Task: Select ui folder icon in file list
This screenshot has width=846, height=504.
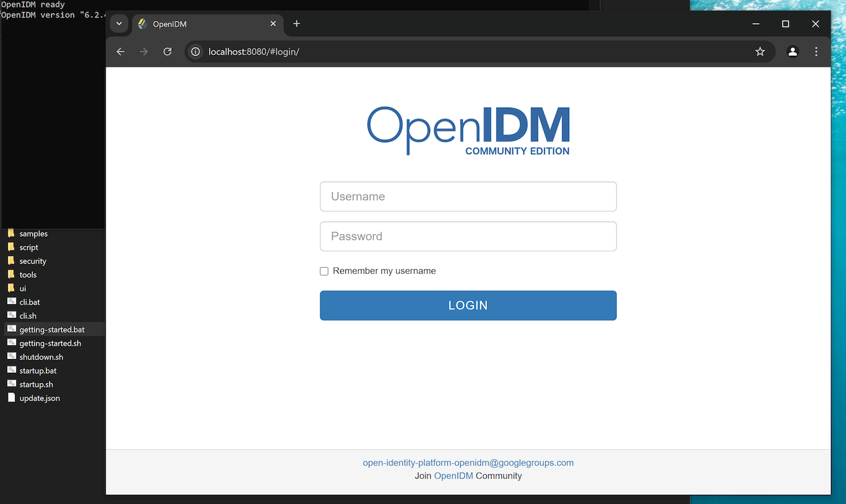Action: click(x=11, y=288)
